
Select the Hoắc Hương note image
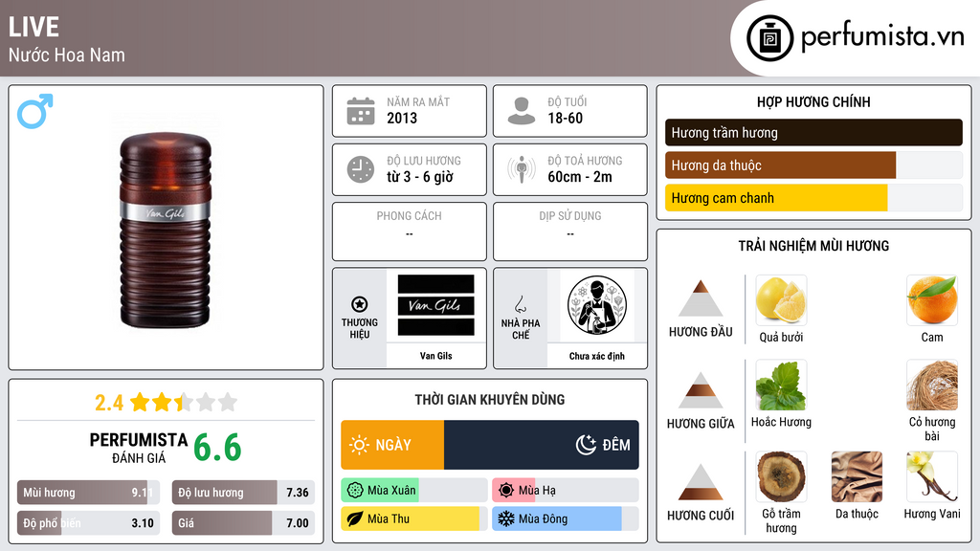coord(781,385)
